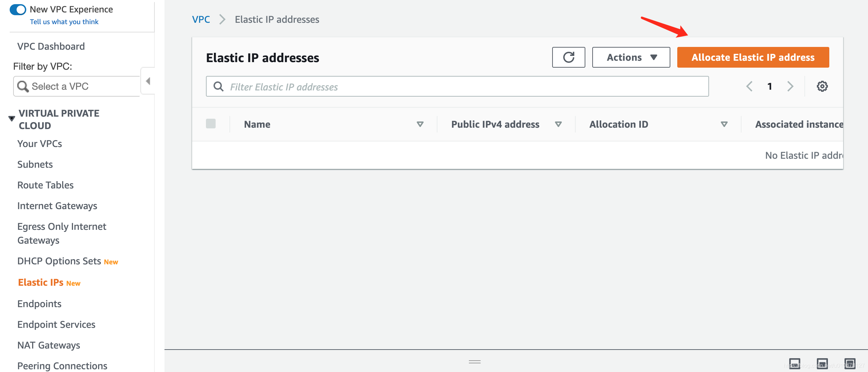
Task: Click the search magnifier in filter box
Action: pyautogui.click(x=218, y=86)
